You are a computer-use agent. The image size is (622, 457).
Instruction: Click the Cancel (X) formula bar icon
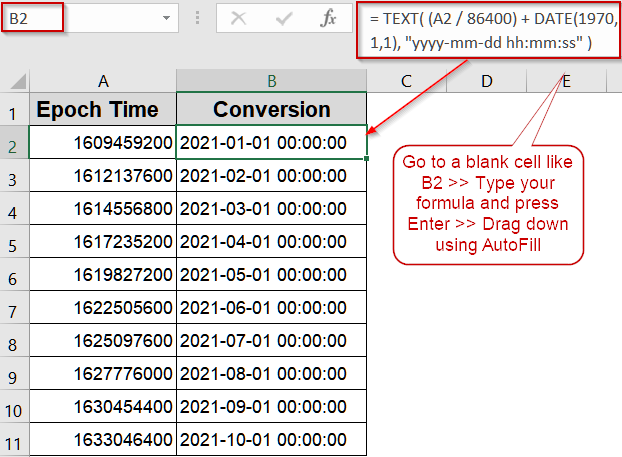click(x=238, y=18)
